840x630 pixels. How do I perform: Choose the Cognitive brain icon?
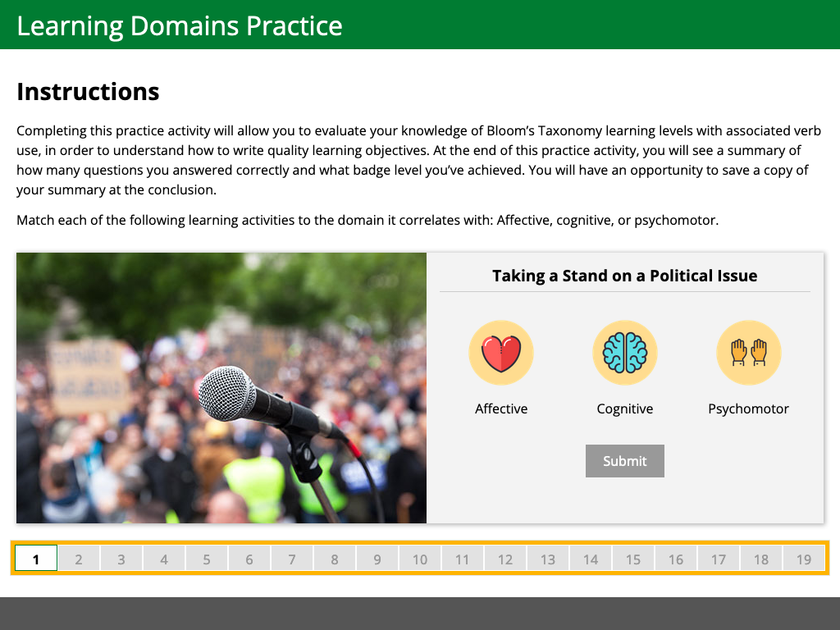point(625,353)
